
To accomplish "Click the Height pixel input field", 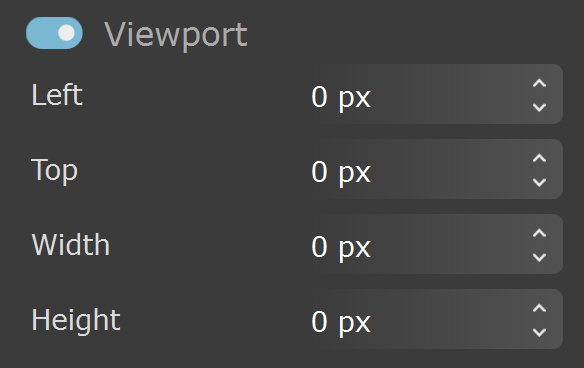I will (435, 319).
